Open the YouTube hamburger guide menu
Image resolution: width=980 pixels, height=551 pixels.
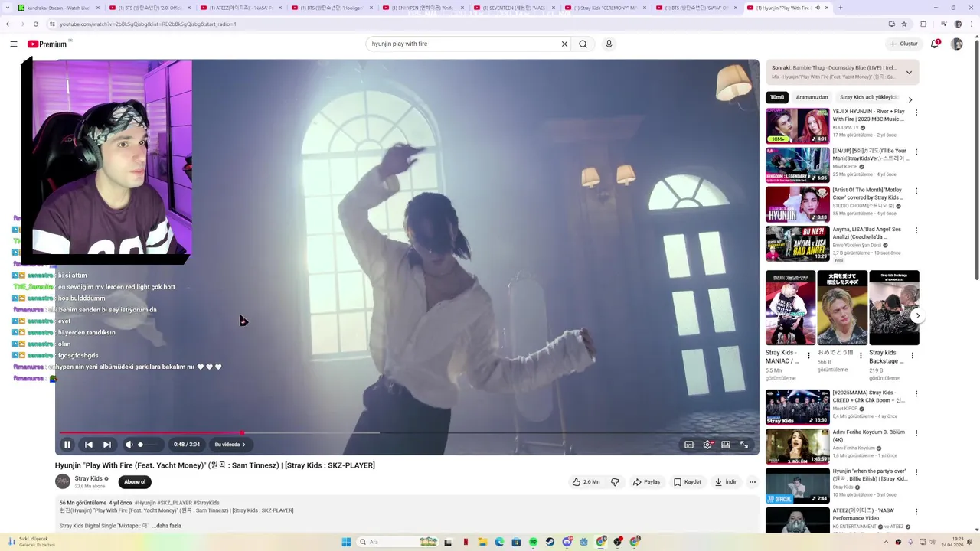click(x=14, y=44)
